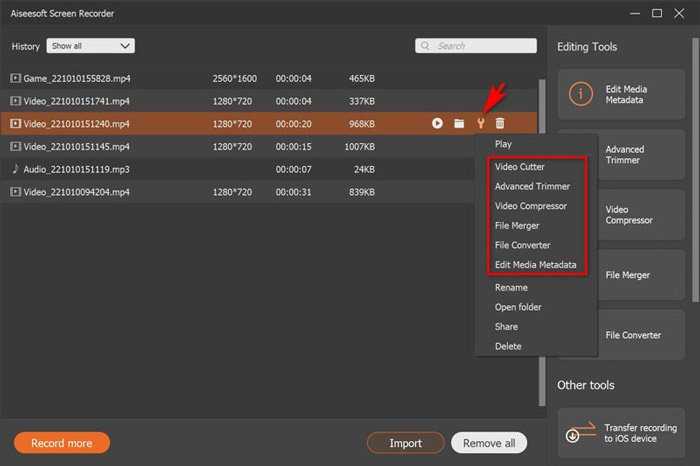The image size is (700, 466).
Task: Click the Record more button
Action: click(62, 443)
